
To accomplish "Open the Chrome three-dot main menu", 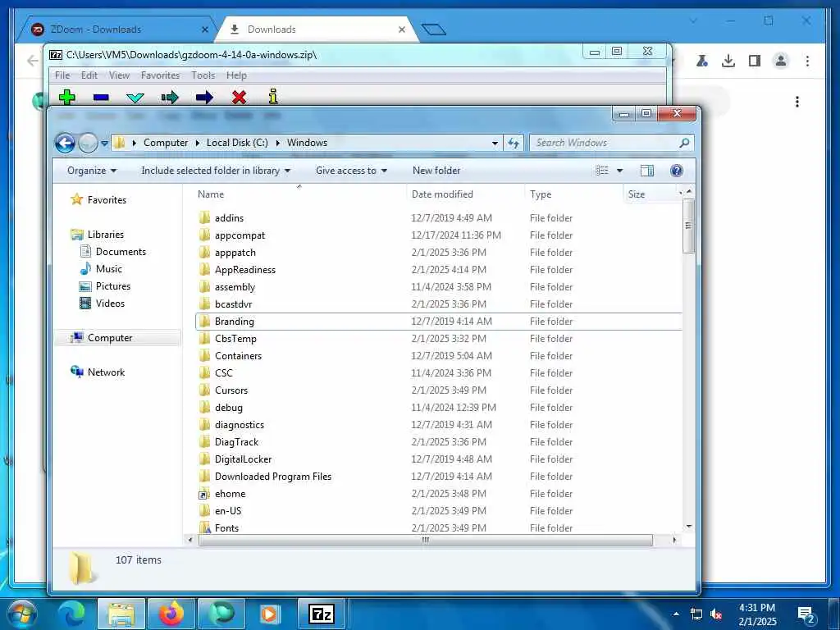I will point(807,61).
